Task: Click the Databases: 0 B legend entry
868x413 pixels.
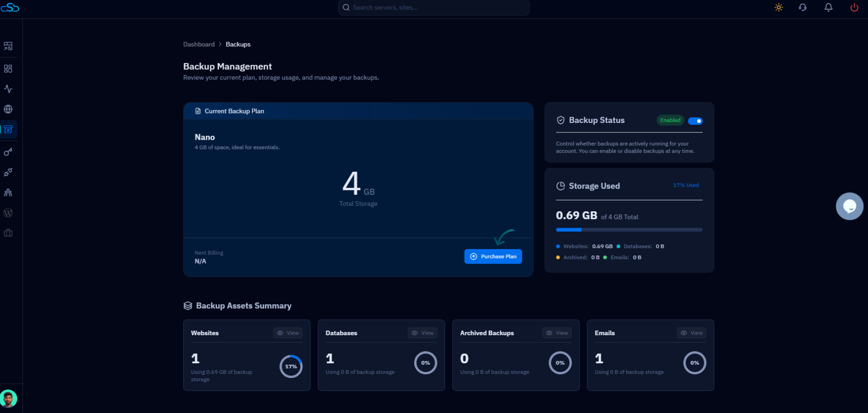Action: pyautogui.click(x=640, y=246)
